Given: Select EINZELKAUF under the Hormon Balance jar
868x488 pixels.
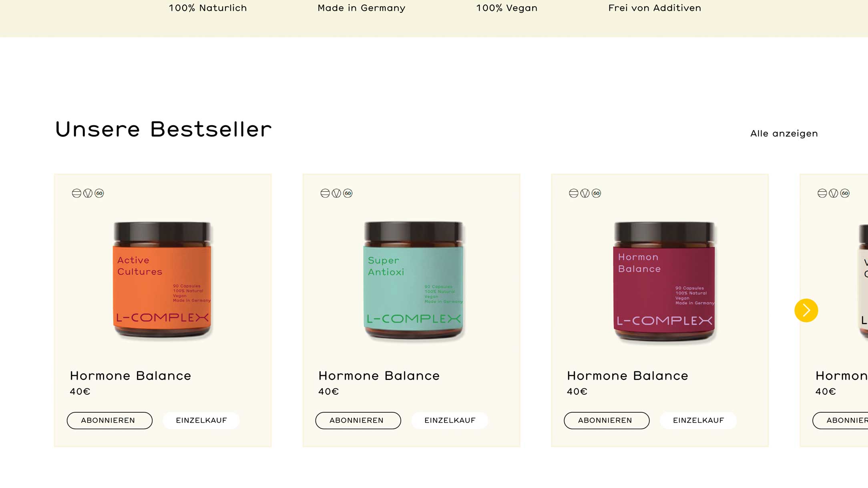Looking at the screenshot, I should coord(699,420).
